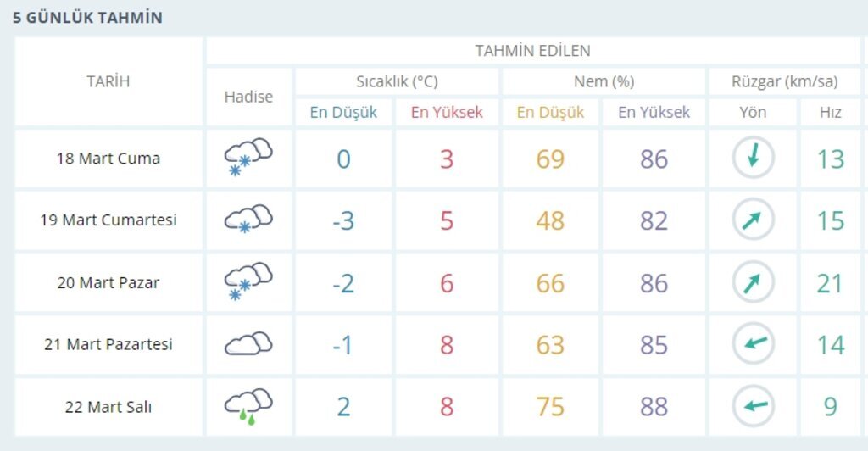
Task: Click the snow cloud icon for 19 Mart Cumartesi
Action: click(x=248, y=220)
